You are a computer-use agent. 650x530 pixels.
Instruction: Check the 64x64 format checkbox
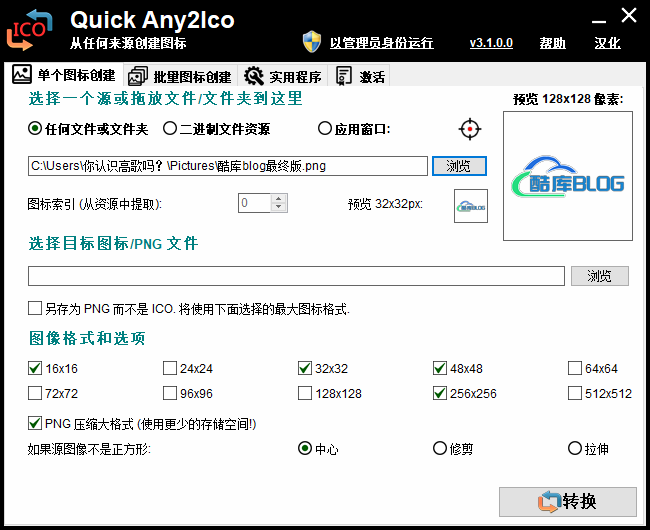coord(575,368)
